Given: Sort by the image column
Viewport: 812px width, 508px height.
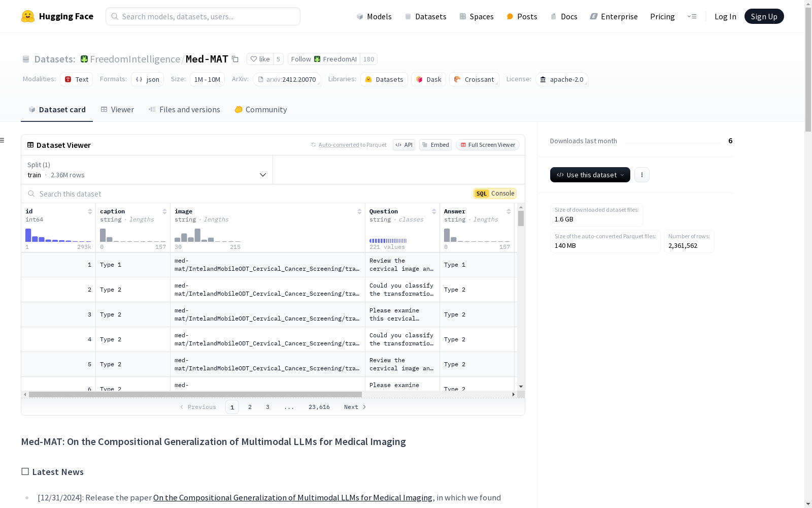Looking at the screenshot, I should coord(359,211).
